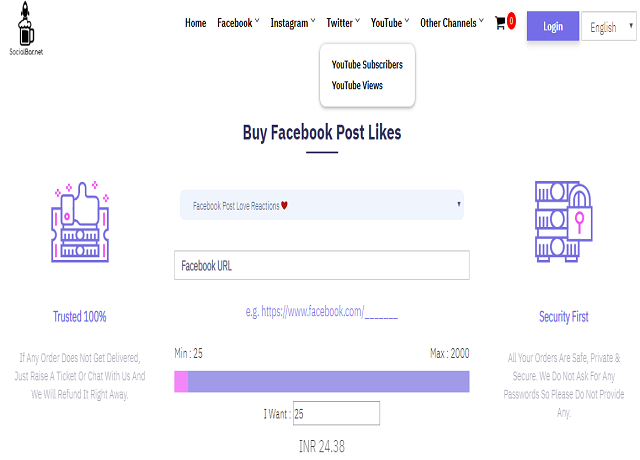Click the Login button
Image resolution: width=640 pixels, height=460 pixels.
pos(553,26)
